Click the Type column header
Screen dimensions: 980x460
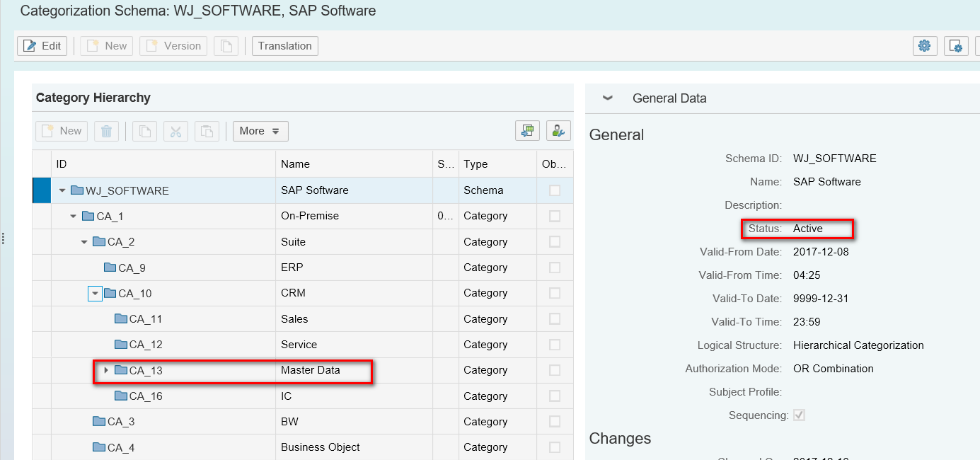pos(497,163)
